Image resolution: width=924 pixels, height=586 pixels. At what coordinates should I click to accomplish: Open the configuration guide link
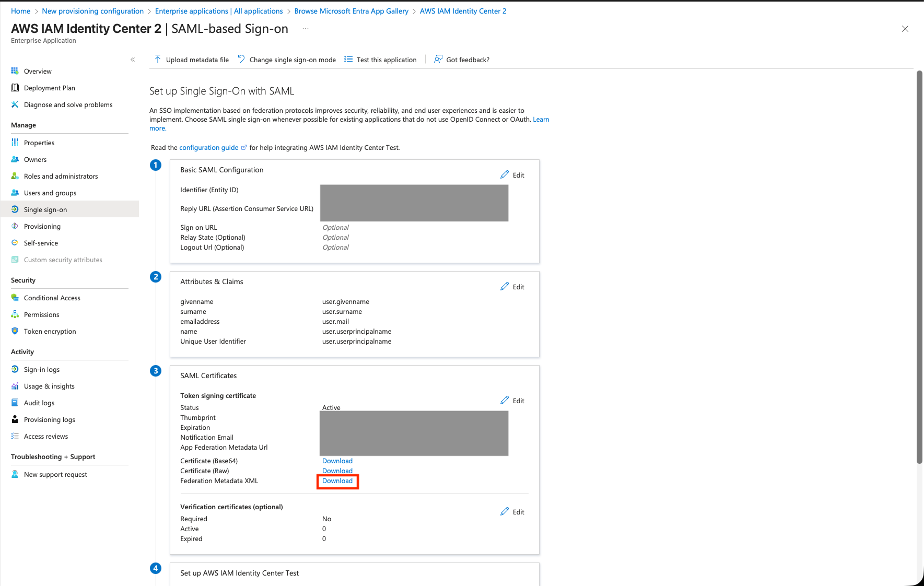point(213,148)
